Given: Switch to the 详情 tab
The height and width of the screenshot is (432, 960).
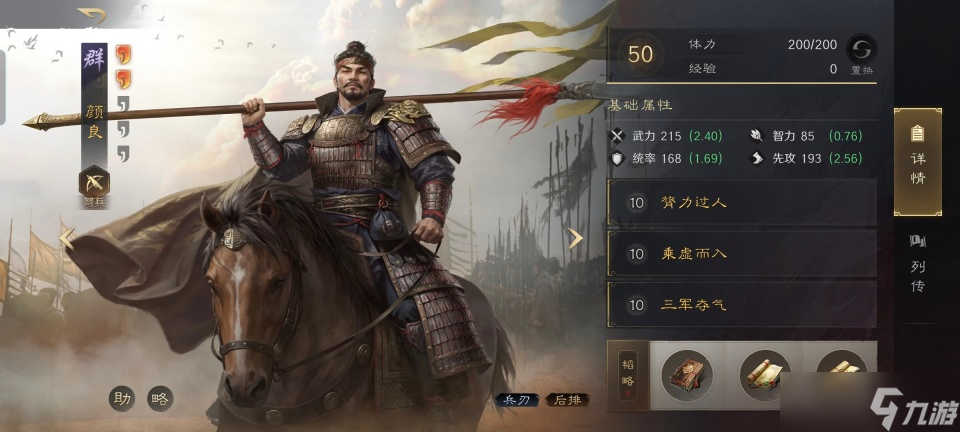Looking at the screenshot, I should click(918, 162).
